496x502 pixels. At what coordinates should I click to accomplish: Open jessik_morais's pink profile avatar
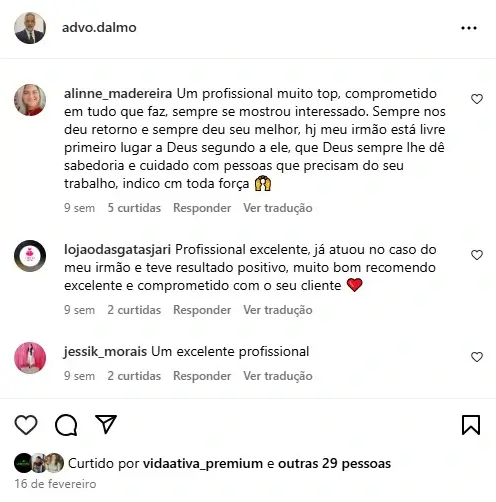(30, 358)
